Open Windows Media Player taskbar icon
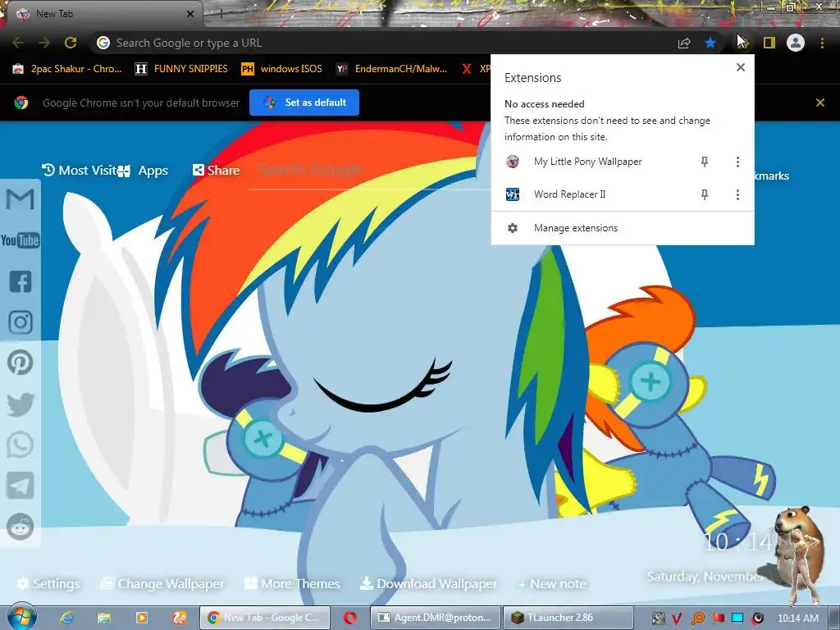 (x=142, y=618)
